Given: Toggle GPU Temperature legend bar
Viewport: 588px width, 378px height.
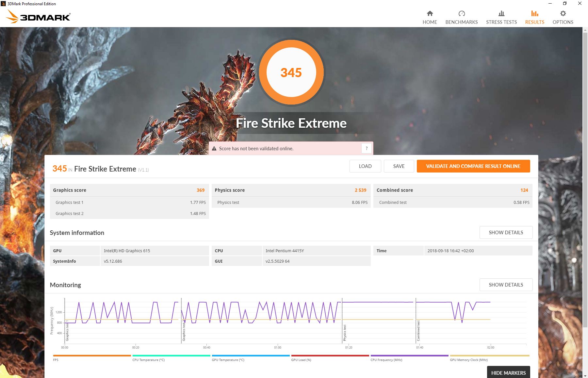Looking at the screenshot, I should point(251,355).
